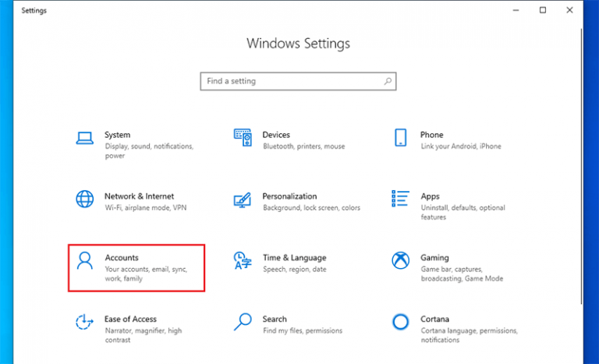Image resolution: width=599 pixels, height=364 pixels.
Task: Click the Phone icon
Action: click(x=400, y=137)
